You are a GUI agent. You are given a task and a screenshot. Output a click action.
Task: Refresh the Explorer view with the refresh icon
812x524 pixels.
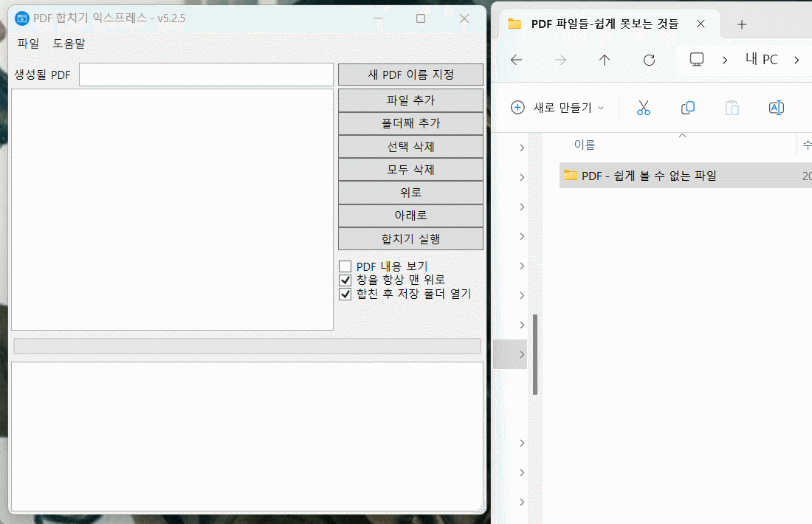(648, 60)
